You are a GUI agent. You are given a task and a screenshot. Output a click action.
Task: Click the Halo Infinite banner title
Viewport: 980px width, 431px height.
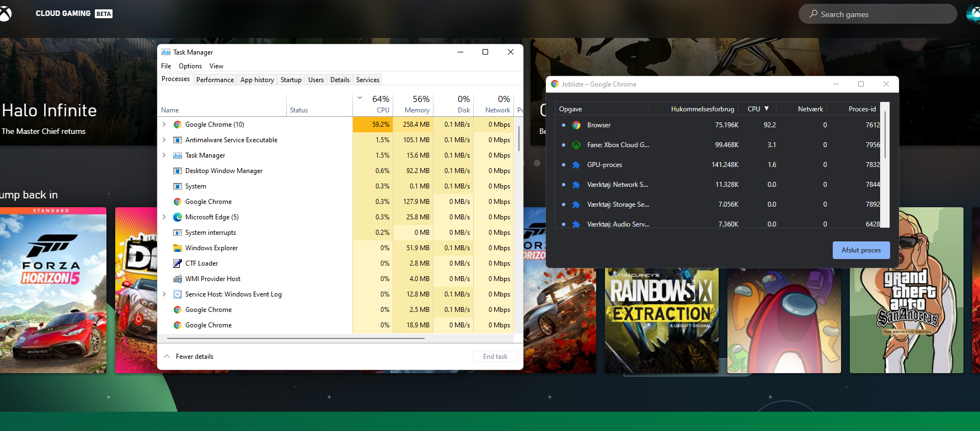point(49,110)
